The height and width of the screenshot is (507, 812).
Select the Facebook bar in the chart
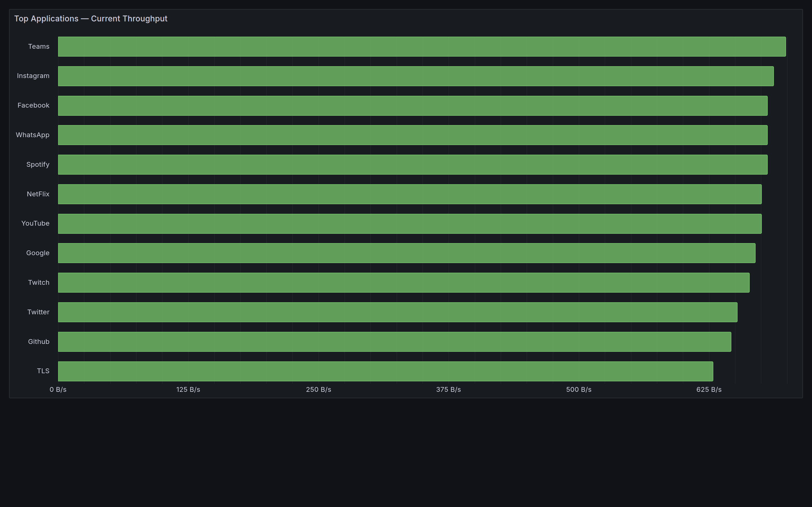point(403,105)
